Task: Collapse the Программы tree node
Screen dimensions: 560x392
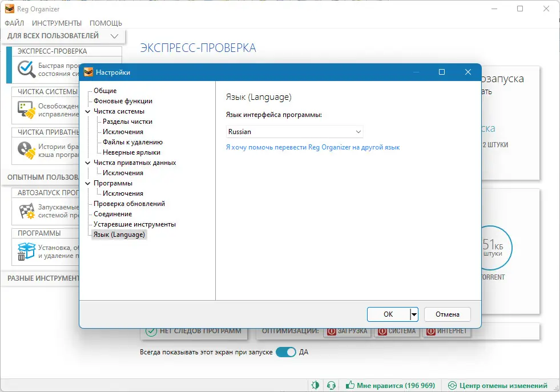Action: 87,183
